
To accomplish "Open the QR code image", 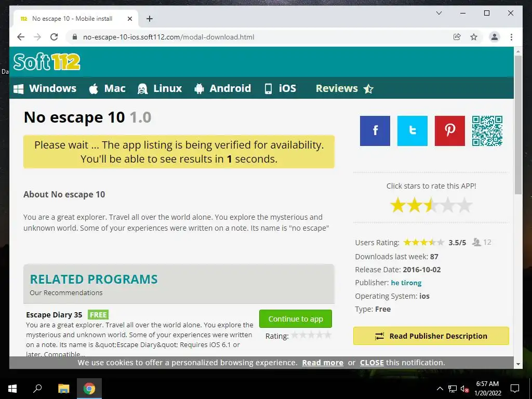I will [487, 130].
